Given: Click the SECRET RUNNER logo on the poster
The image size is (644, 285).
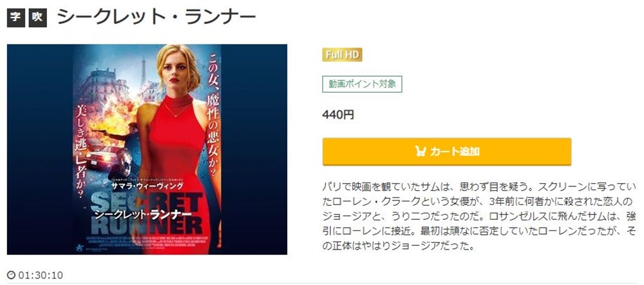Looking at the screenshot, I should pos(147,213).
